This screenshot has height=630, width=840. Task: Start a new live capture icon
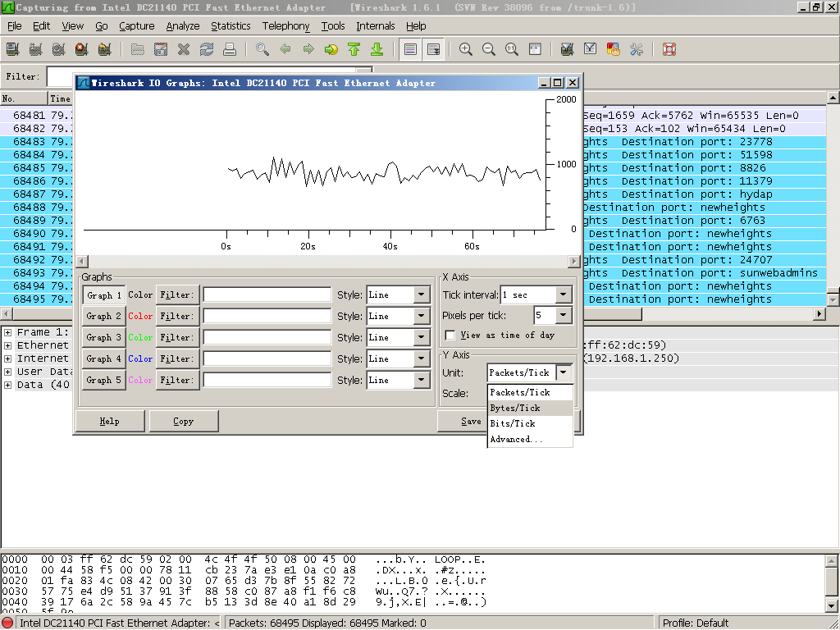pos(58,49)
